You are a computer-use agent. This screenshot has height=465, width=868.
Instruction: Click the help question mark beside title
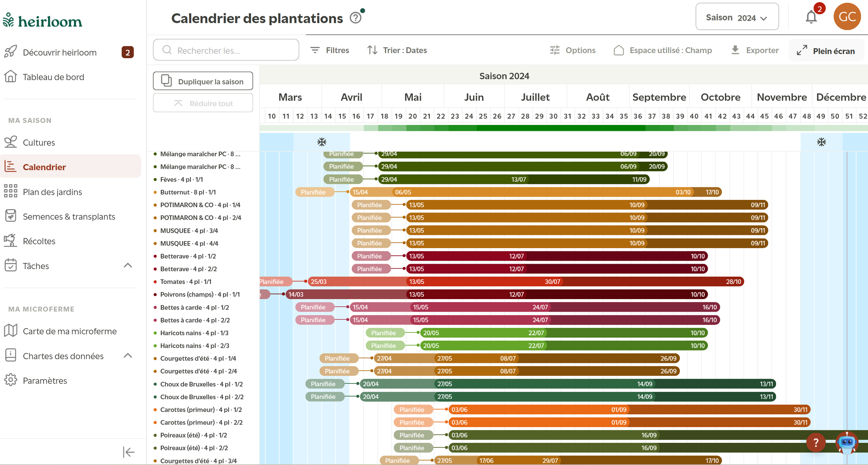[x=356, y=18]
